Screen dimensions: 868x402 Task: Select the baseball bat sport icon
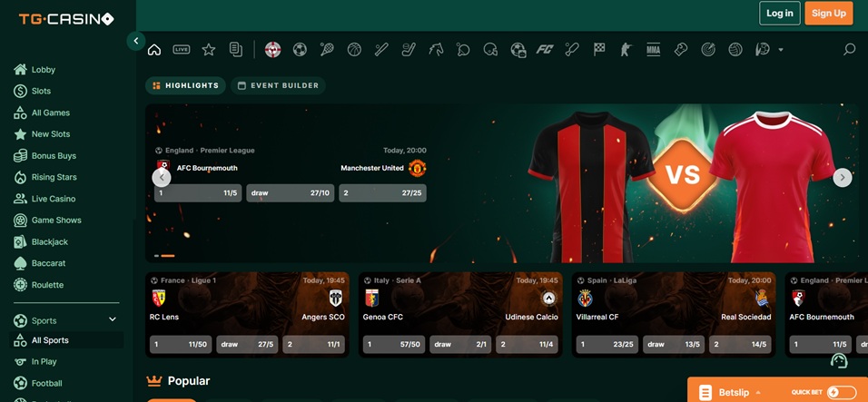coord(381,50)
